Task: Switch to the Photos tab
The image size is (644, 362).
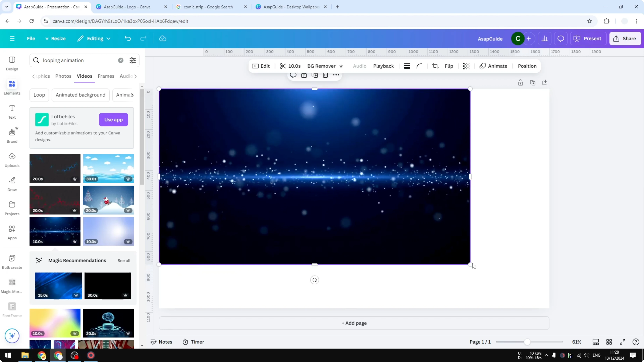Action: 63,76
